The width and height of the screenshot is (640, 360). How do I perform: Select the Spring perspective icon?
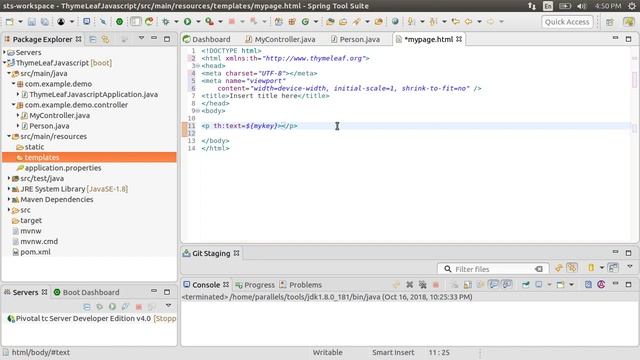point(629,22)
